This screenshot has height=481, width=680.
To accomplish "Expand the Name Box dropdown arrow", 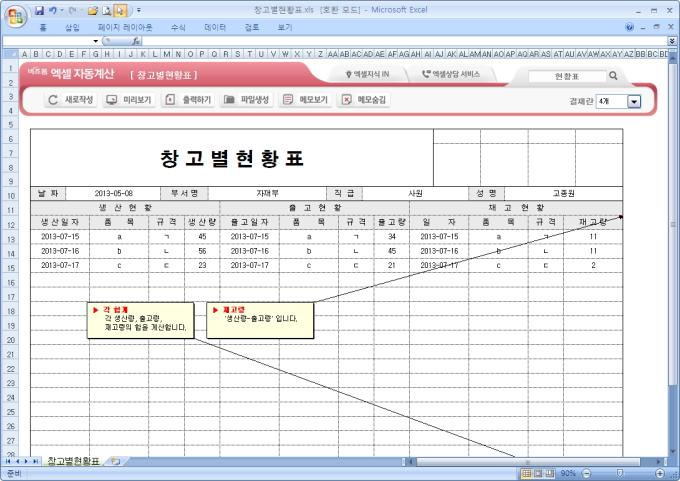I will point(96,41).
